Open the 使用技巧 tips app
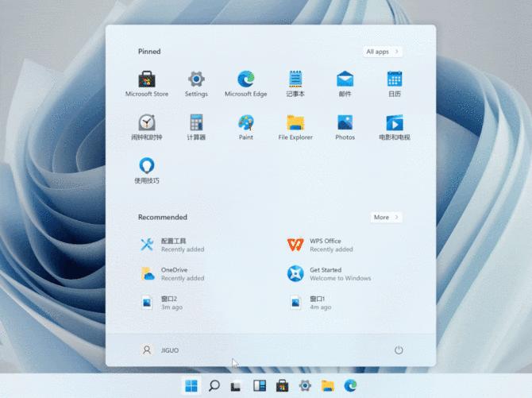532x398 pixels. [x=147, y=171]
